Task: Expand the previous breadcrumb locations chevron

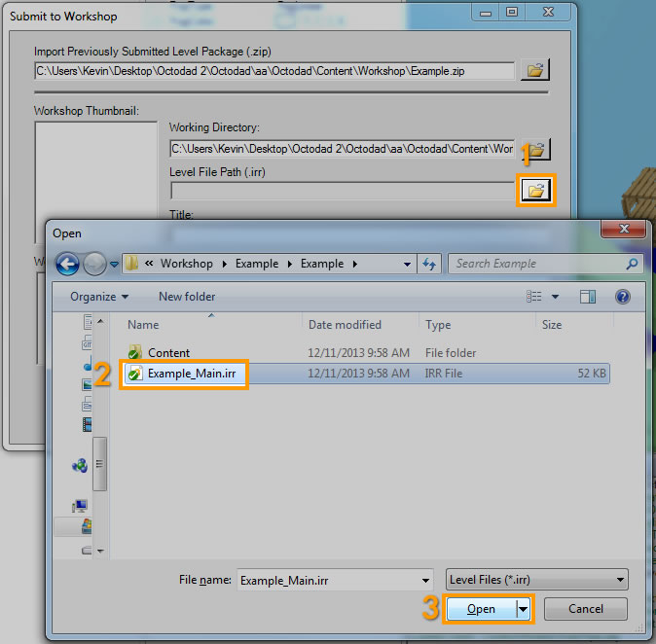Action: point(149,264)
